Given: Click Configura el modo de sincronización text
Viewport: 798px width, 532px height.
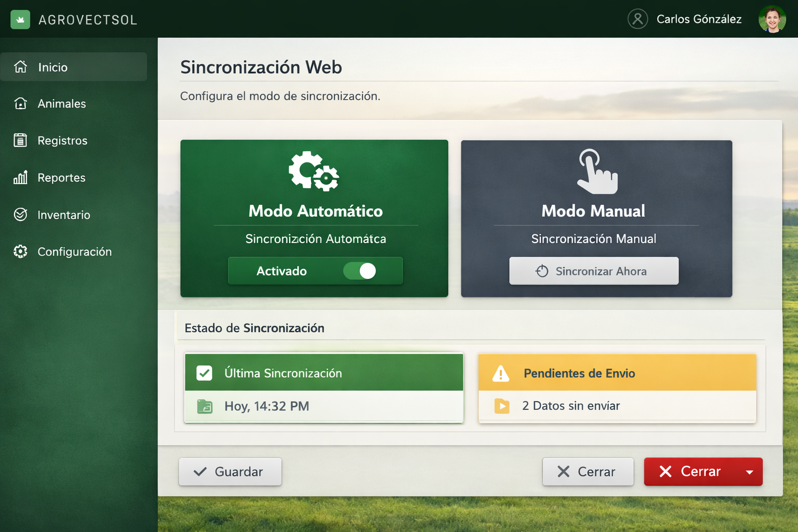Looking at the screenshot, I should pos(280,96).
